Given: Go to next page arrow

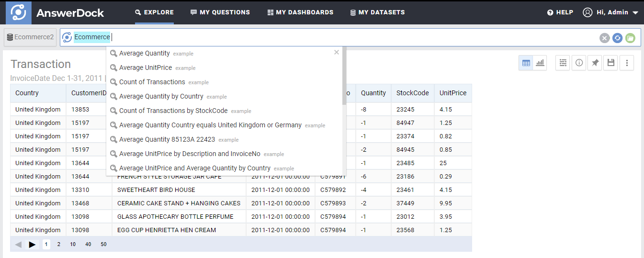Looking at the screenshot, I should [32, 244].
